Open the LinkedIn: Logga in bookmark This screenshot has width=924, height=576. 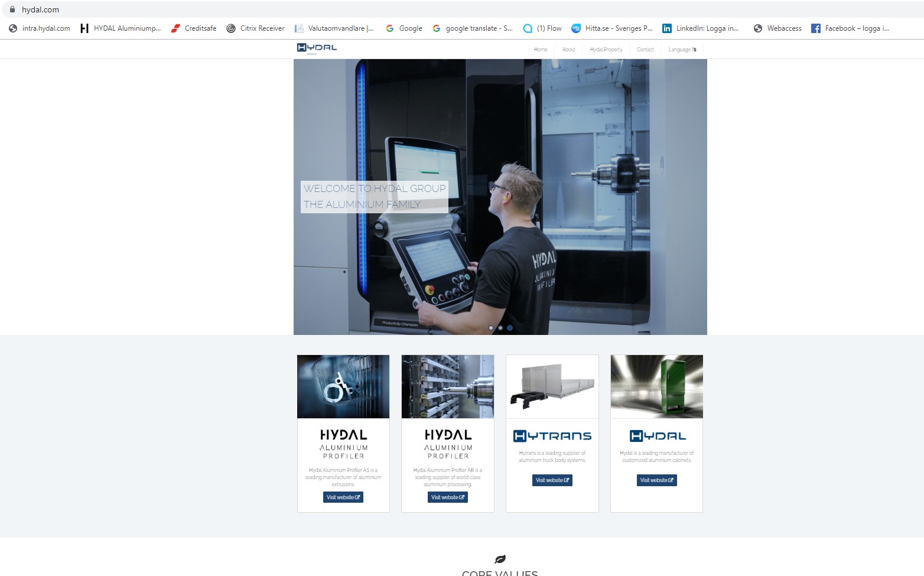[701, 28]
